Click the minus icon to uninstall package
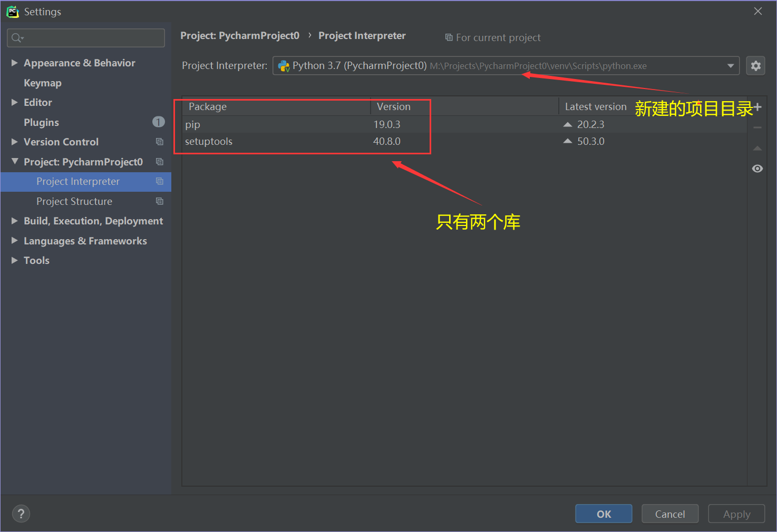This screenshot has height=532, width=777. [757, 127]
